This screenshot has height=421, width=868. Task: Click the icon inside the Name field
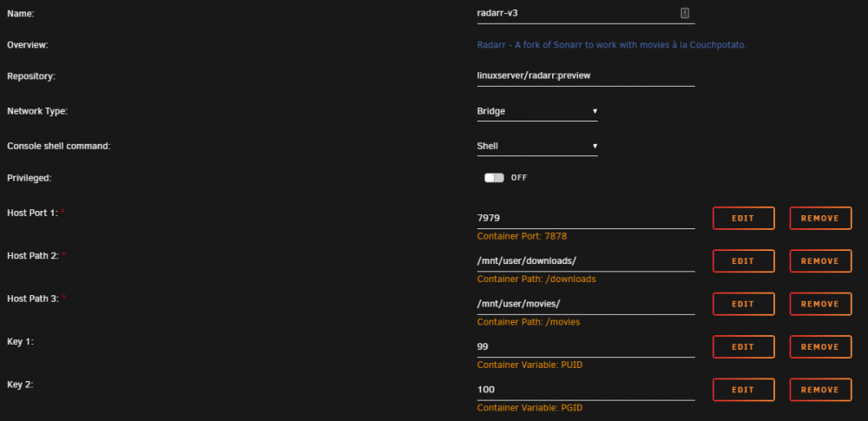pos(684,13)
